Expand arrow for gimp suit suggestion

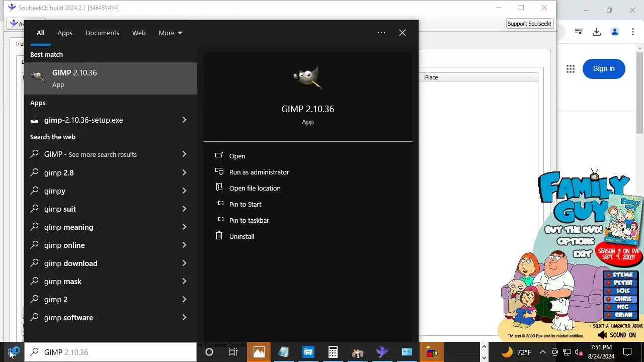coord(184,209)
